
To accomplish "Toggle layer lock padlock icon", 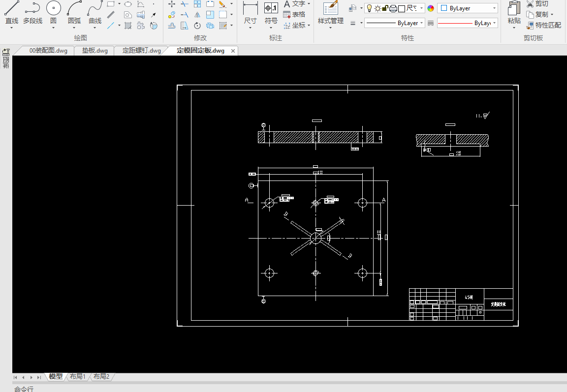I will (x=385, y=8).
